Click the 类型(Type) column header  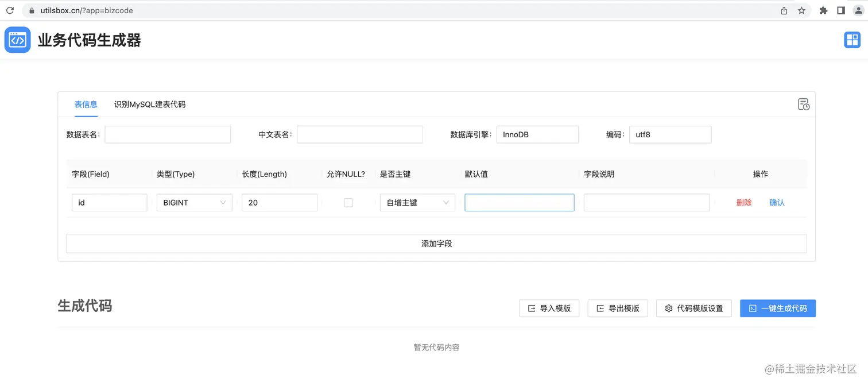click(x=176, y=174)
